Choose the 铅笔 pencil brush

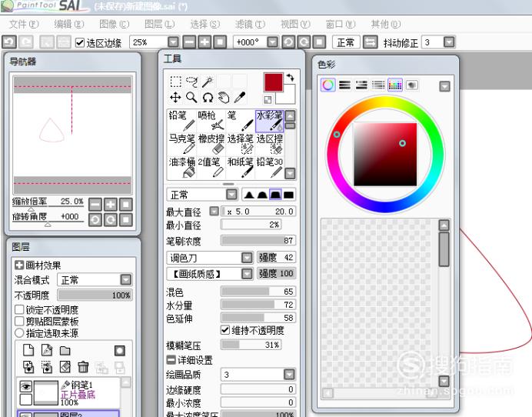[182, 121]
